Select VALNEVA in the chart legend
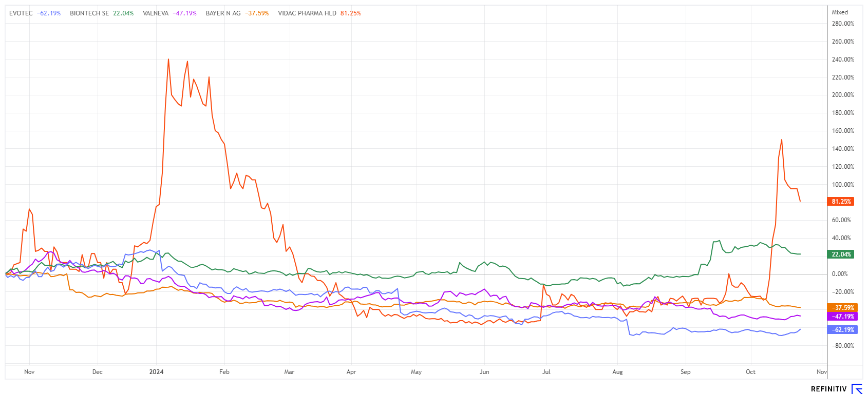 coord(156,13)
